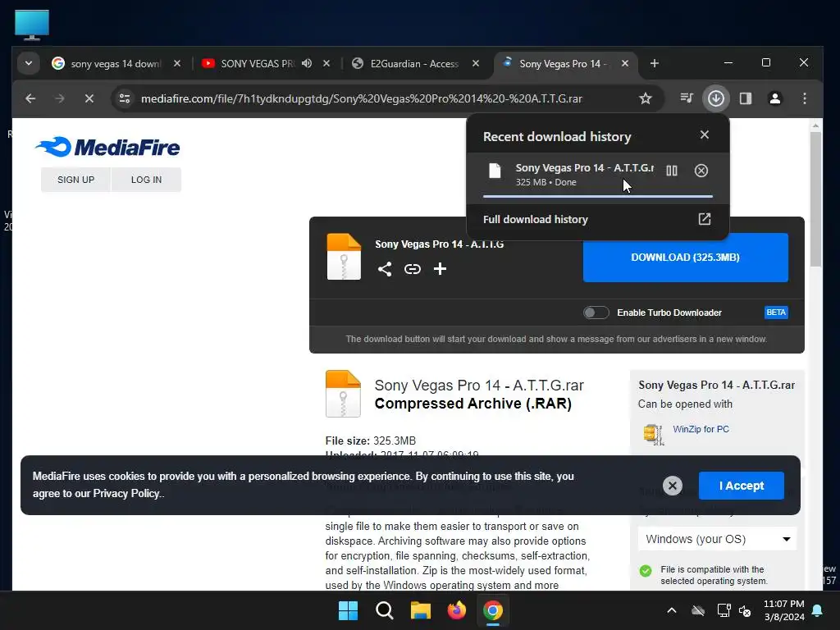840x630 pixels.
Task: Open Full download history
Action: (598, 219)
